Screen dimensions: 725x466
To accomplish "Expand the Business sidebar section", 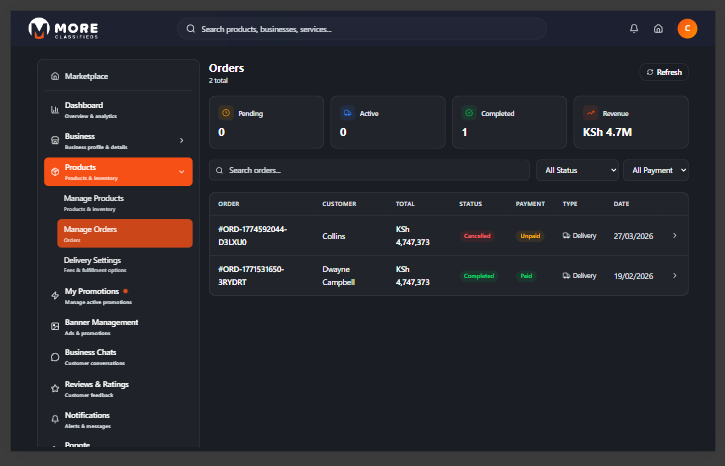I will click(x=181, y=141).
